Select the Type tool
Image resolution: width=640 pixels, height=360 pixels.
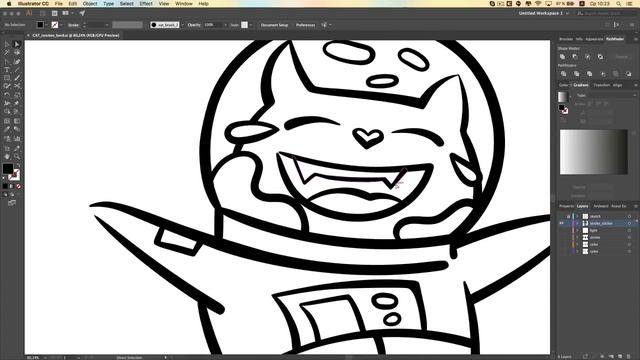click(7, 70)
